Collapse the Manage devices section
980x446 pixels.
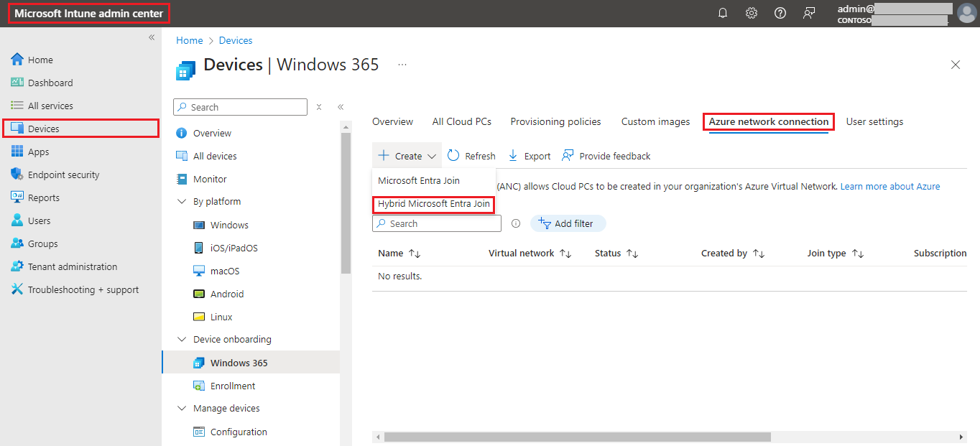point(181,409)
